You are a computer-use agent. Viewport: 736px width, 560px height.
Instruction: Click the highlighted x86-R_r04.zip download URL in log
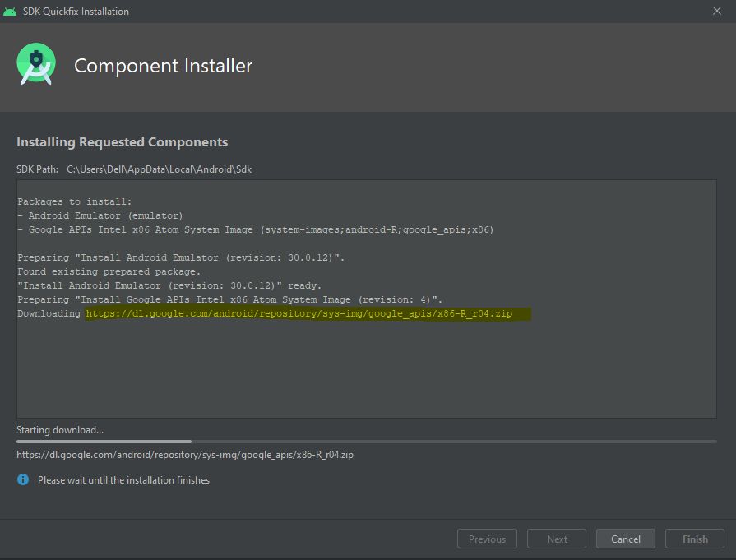pos(299,313)
